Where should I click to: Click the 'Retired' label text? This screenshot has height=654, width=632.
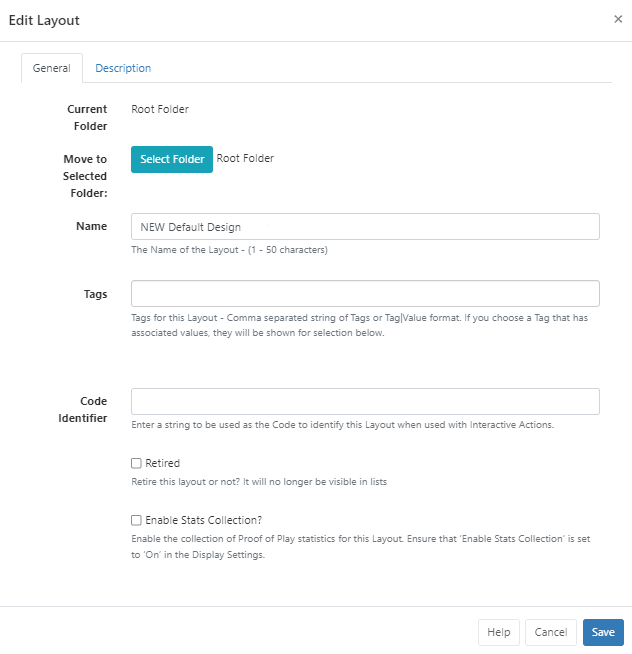pos(162,464)
